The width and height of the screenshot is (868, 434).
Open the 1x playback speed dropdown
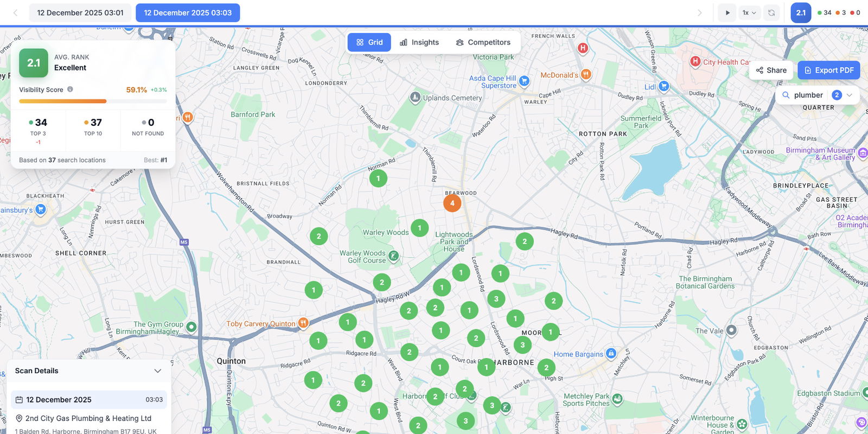[x=749, y=13]
